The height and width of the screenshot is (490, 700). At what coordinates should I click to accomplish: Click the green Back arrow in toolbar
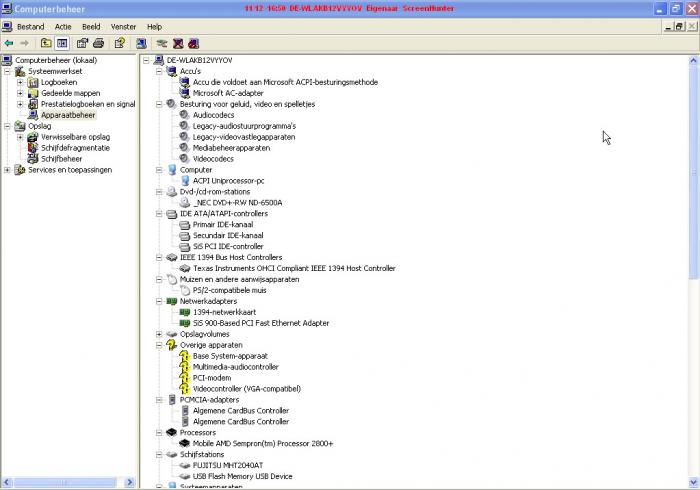[8, 43]
